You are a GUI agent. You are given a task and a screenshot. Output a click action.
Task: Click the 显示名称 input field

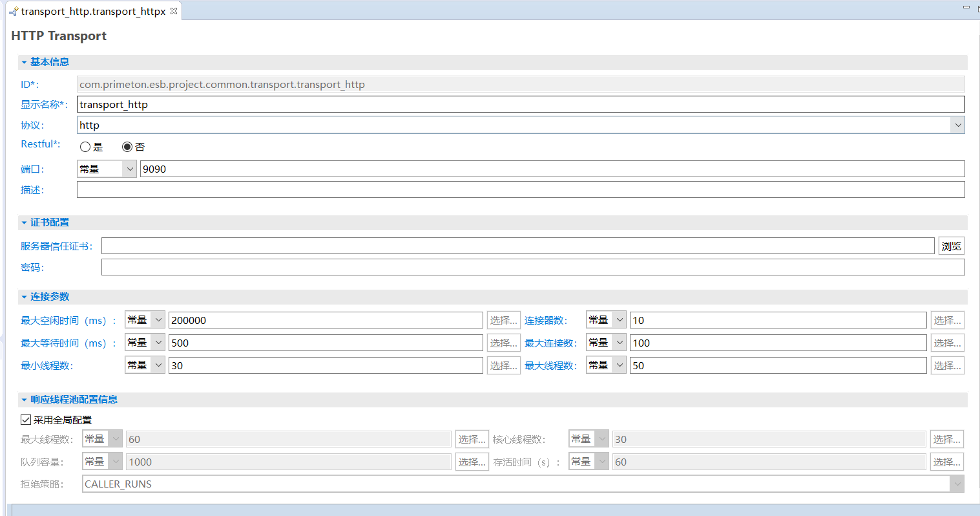(520, 104)
